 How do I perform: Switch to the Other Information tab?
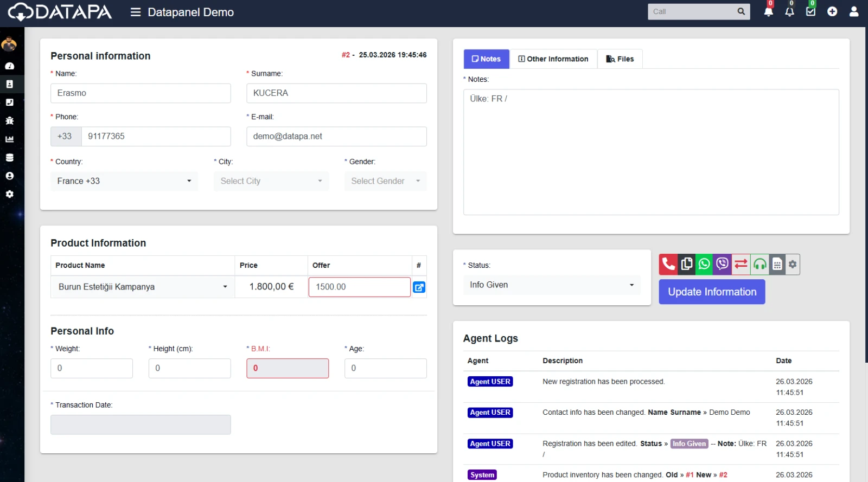pyautogui.click(x=553, y=59)
